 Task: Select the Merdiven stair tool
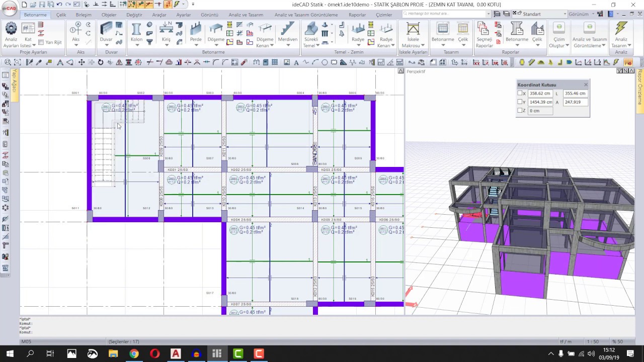coord(287,33)
